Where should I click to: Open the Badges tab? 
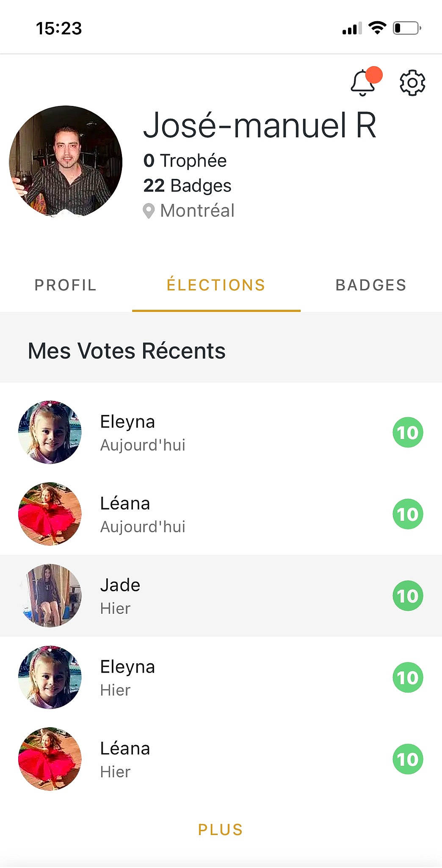(371, 285)
